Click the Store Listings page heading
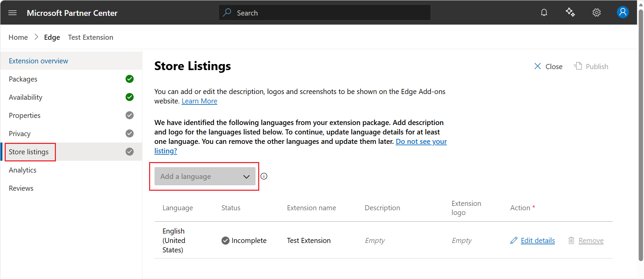644x279 pixels. (193, 66)
